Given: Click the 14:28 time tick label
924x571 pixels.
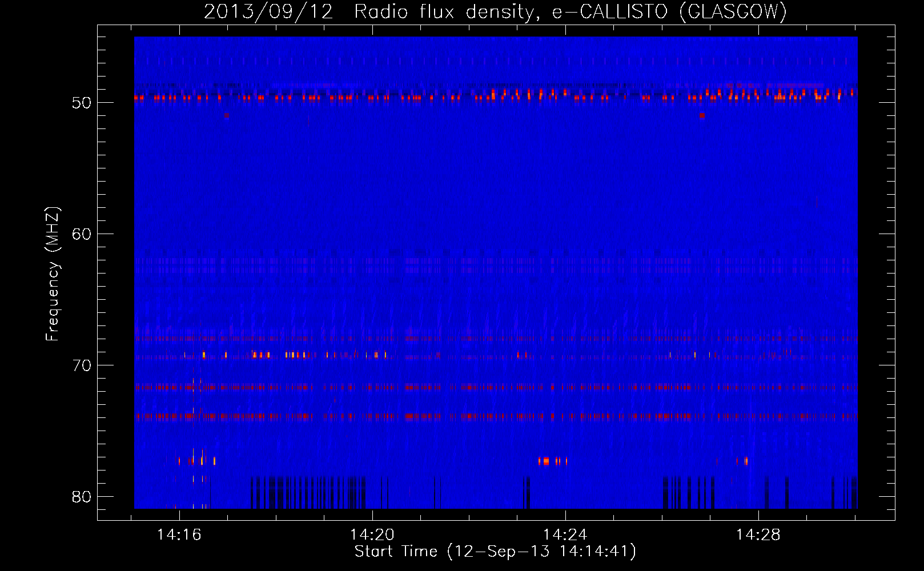Looking at the screenshot, I should (758, 535).
